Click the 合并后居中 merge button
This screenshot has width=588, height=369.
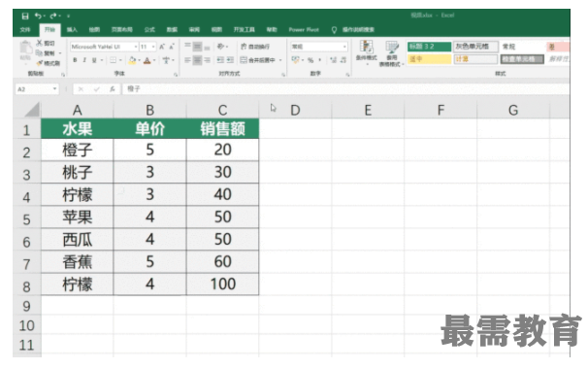pos(258,60)
